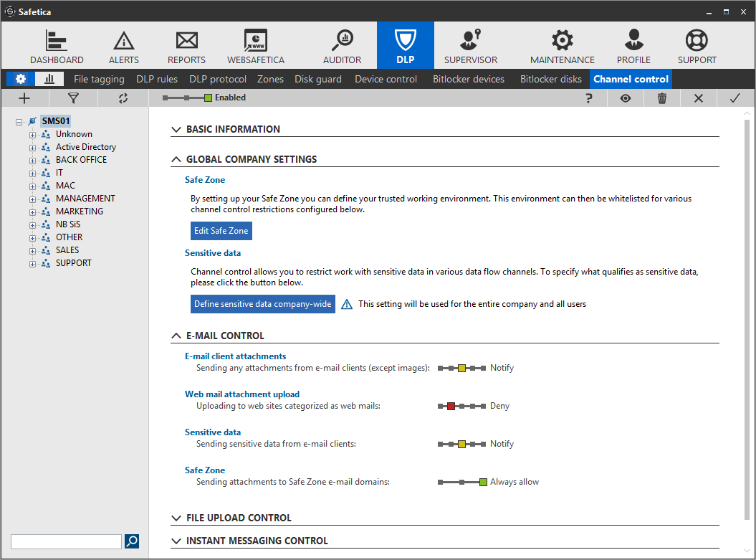
Task: Open Safe Zone link under E-mail Control
Action: click(x=205, y=470)
